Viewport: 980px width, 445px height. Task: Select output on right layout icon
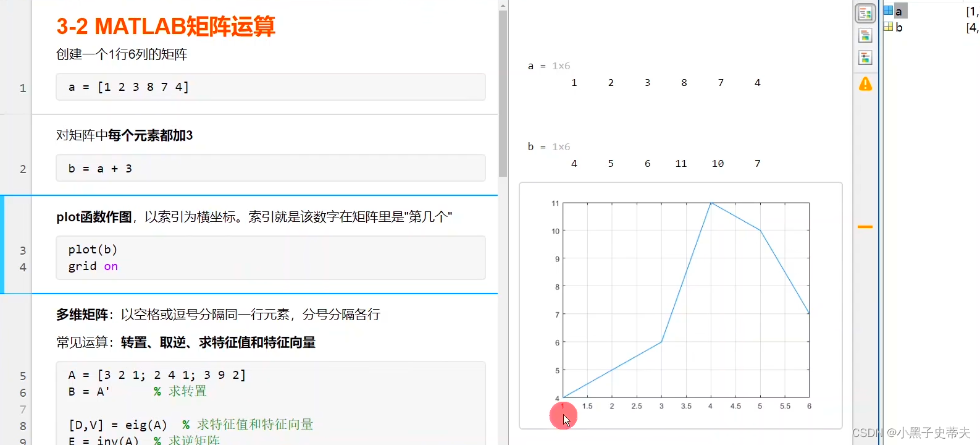click(x=865, y=14)
